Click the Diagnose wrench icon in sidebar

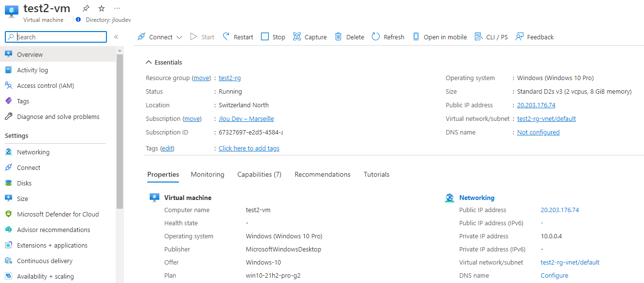pos(8,117)
